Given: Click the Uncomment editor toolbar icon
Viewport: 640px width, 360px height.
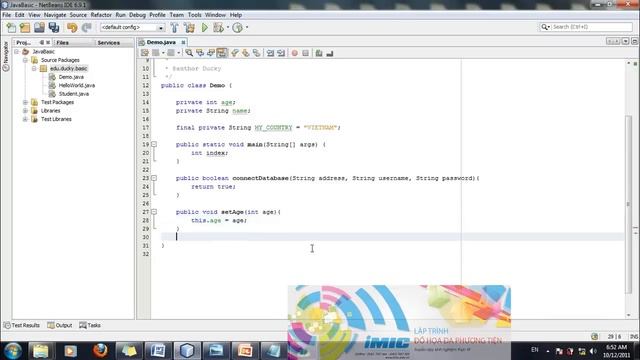Looking at the screenshot, I should pos(330,53).
